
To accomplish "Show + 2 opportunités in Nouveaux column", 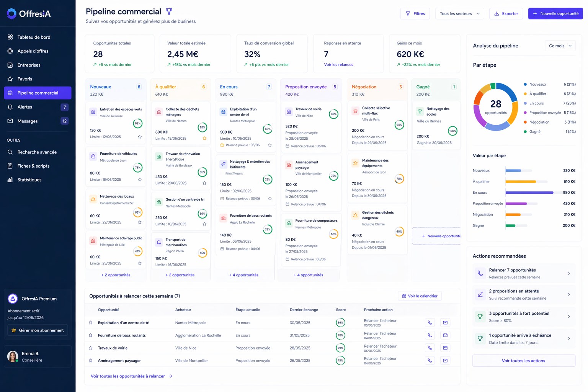I will 116,275.
